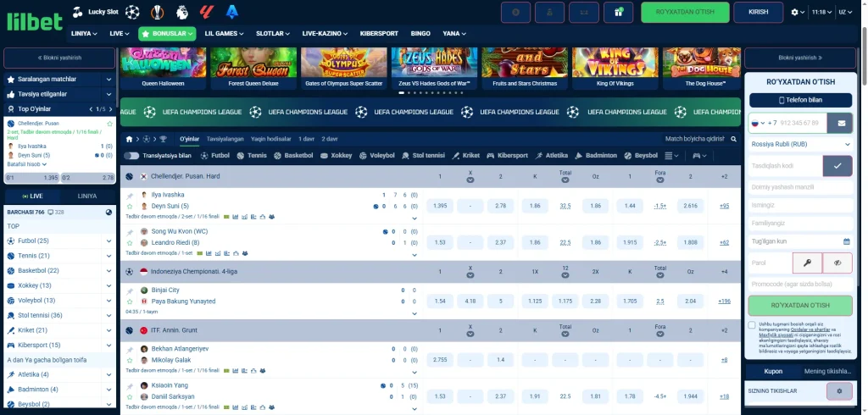Click the key icon to generate password
Screen dimensions: 868x415
808,263
